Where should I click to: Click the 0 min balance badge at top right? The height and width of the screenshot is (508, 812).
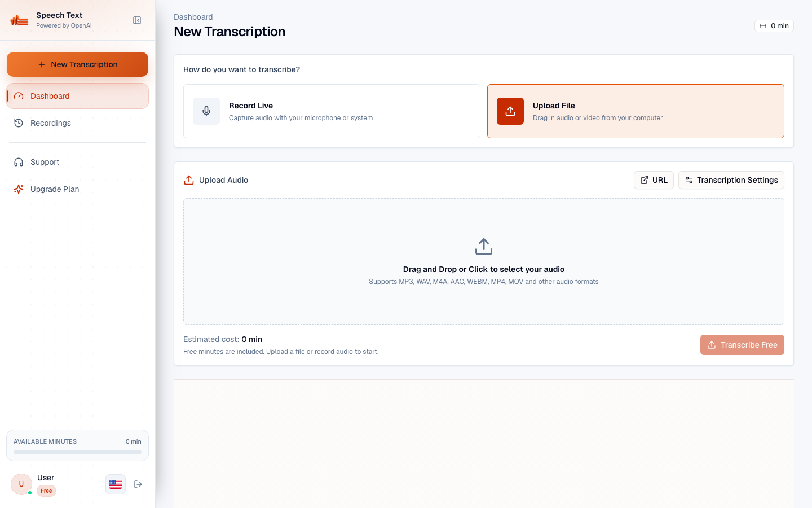774,26
